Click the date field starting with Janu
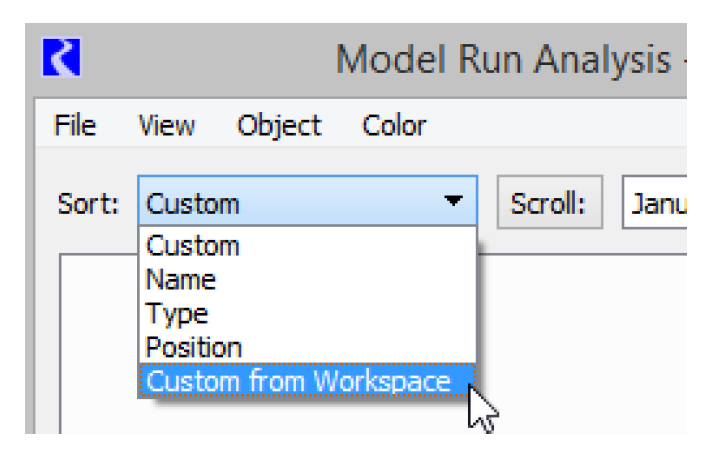 (x=656, y=204)
